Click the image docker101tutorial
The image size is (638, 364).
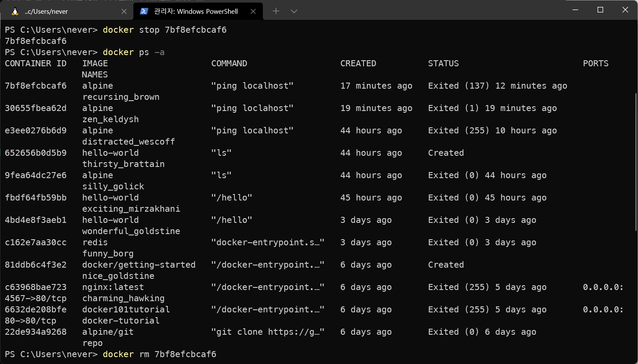click(126, 309)
